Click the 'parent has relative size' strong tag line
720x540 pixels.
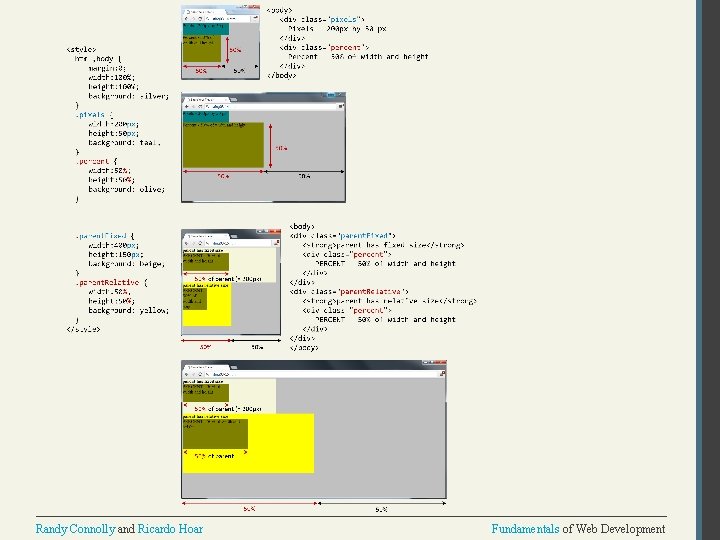coord(389,301)
